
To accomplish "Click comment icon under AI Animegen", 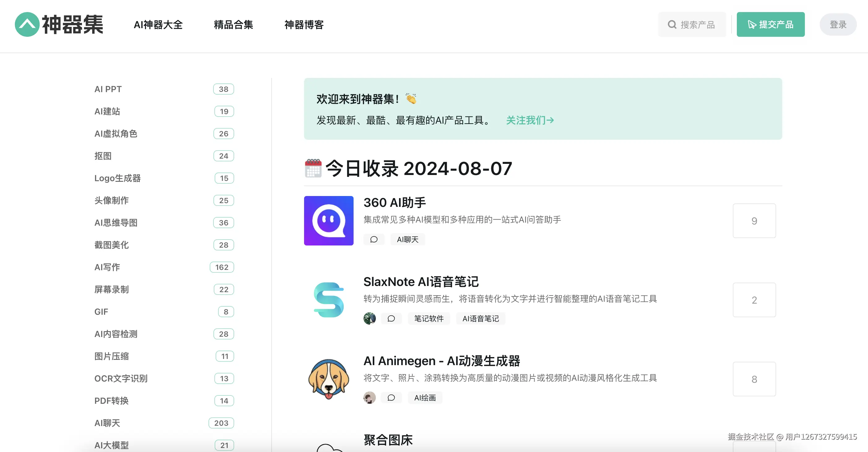I will coord(391,398).
